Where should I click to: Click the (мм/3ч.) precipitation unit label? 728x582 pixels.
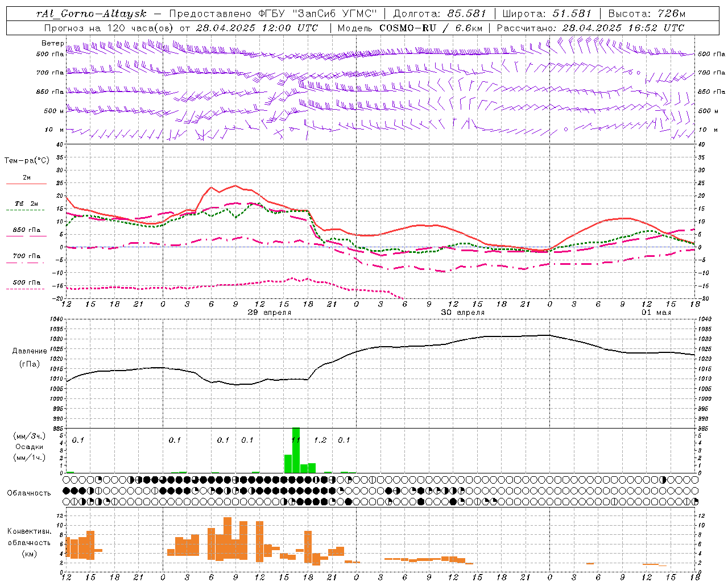(29, 436)
